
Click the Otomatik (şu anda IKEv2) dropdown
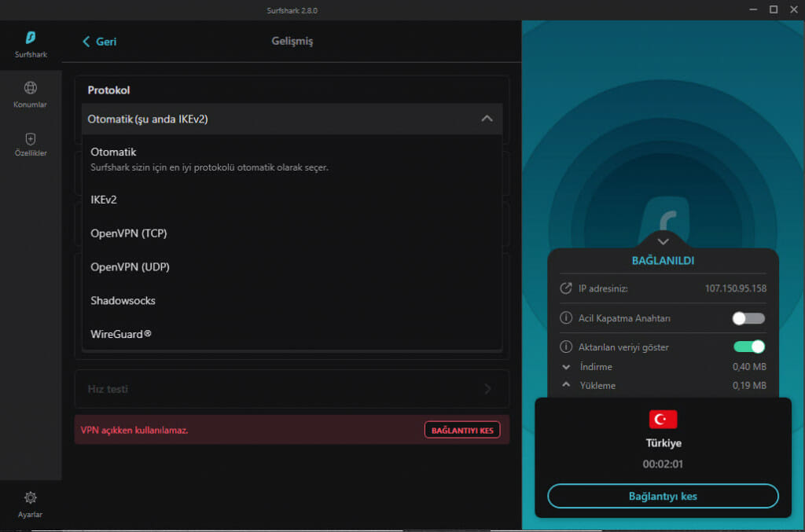(292, 119)
